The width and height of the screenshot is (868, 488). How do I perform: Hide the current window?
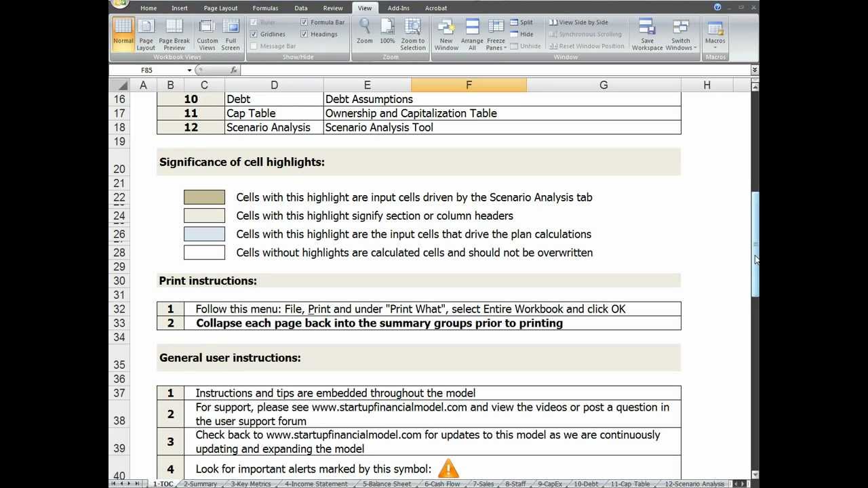pos(521,34)
